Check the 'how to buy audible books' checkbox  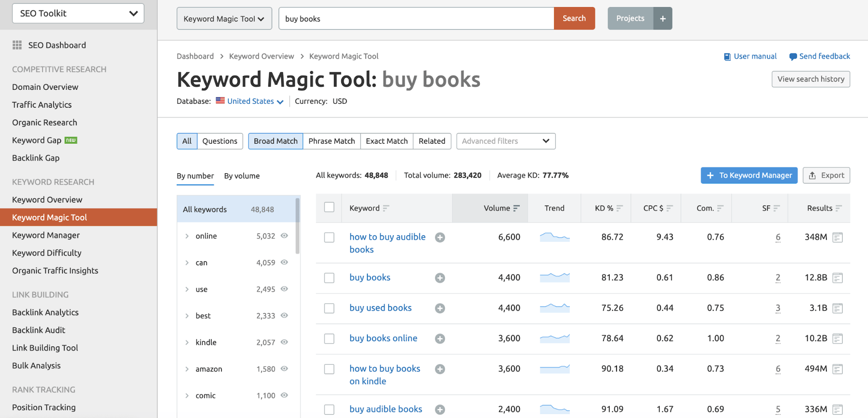[329, 237]
